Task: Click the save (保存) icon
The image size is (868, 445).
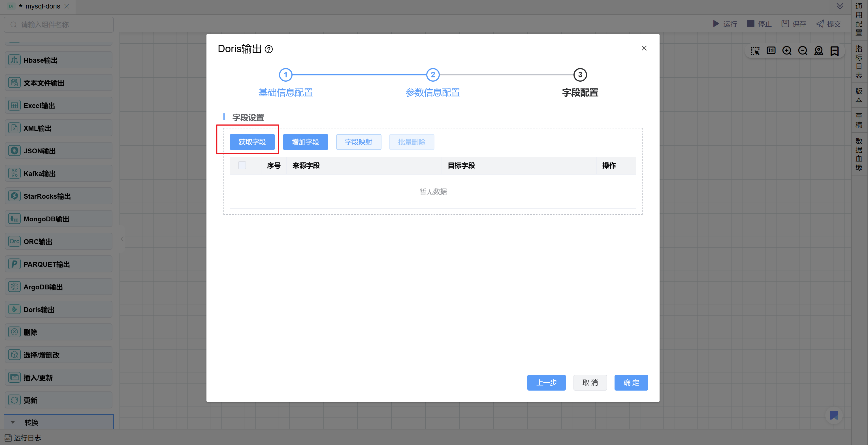Action: coord(785,24)
